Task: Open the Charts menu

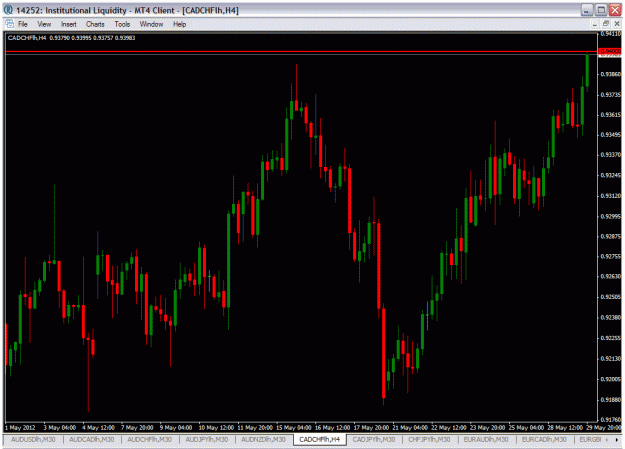Action: coord(95,24)
